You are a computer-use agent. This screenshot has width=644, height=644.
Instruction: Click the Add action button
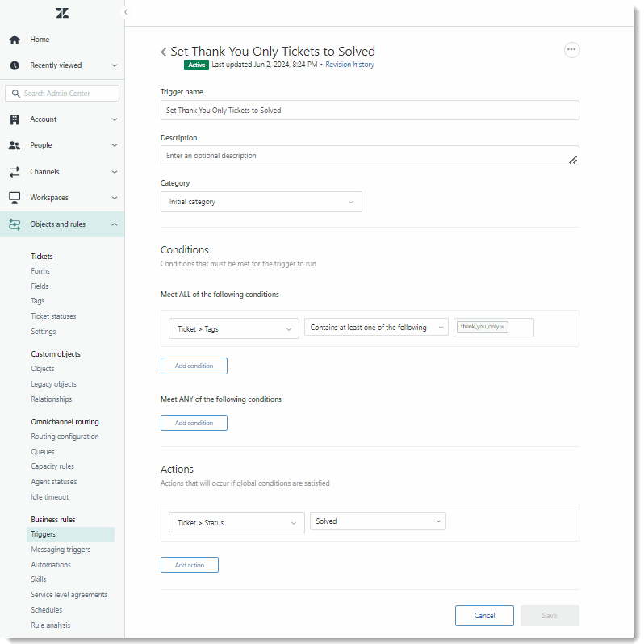coord(190,565)
